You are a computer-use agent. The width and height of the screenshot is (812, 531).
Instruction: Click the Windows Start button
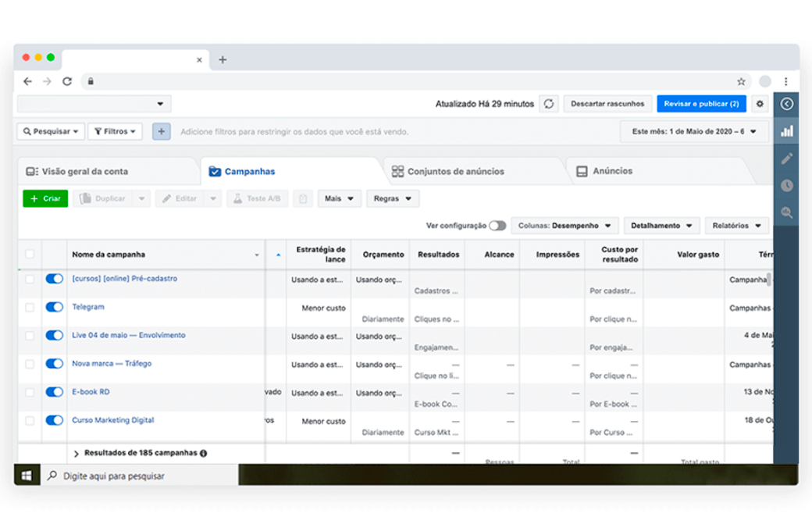tap(27, 476)
